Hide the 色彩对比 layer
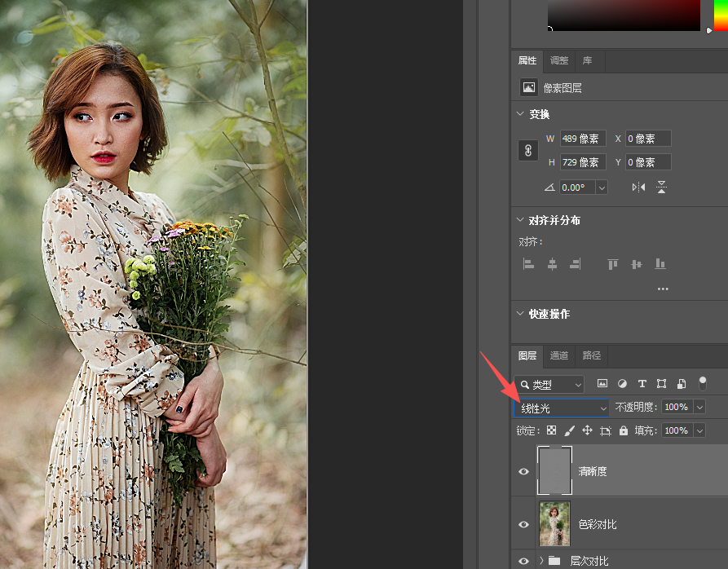Viewport: 728px width, 569px height. pos(523,524)
